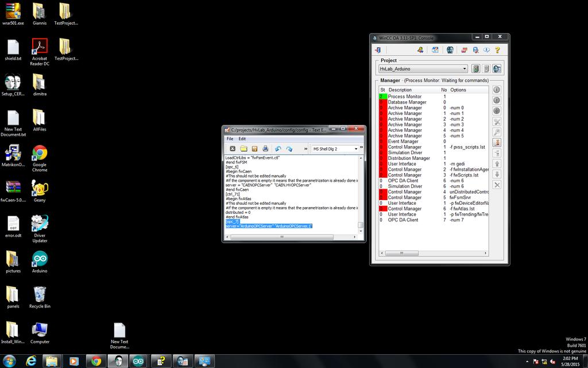Click the horizontal scrollbar of the manager list
Screen dimensions: 588x368
click(434, 253)
